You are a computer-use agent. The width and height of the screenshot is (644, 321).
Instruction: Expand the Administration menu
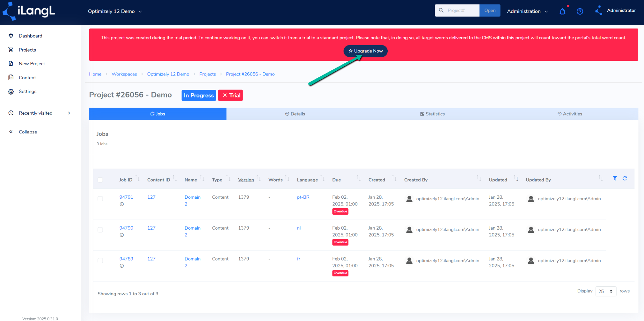point(527,11)
